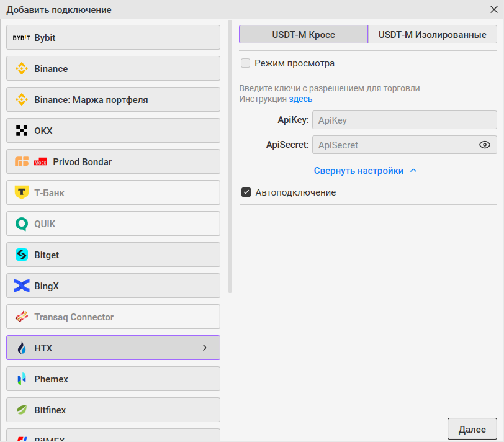Expand the HTX entry chevron arrow
Image resolution: width=504 pixels, height=442 pixels.
tap(204, 348)
